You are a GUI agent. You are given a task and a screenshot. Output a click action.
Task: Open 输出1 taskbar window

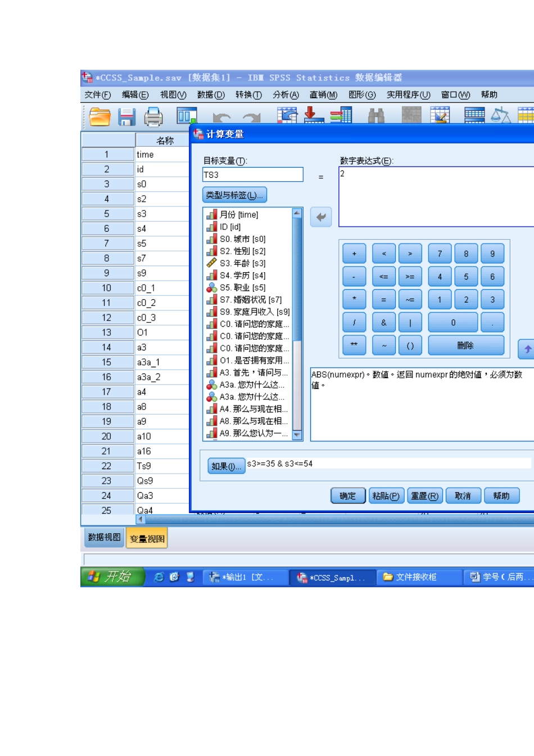click(x=245, y=577)
